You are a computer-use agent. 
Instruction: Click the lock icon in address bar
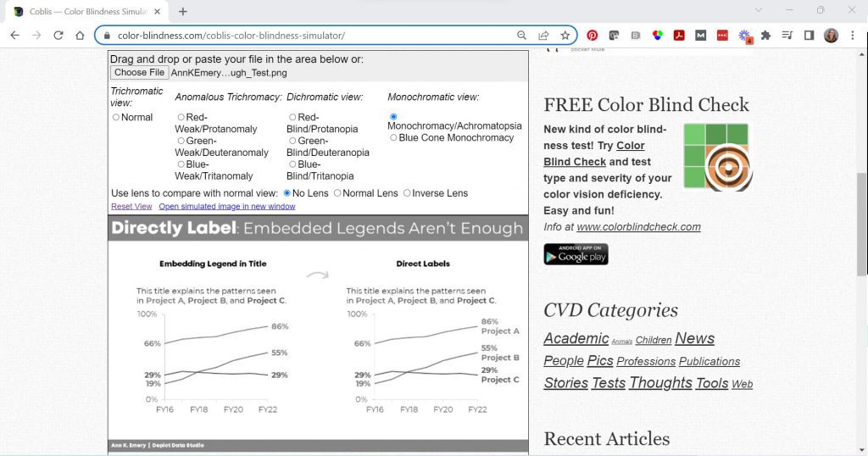[x=107, y=36]
